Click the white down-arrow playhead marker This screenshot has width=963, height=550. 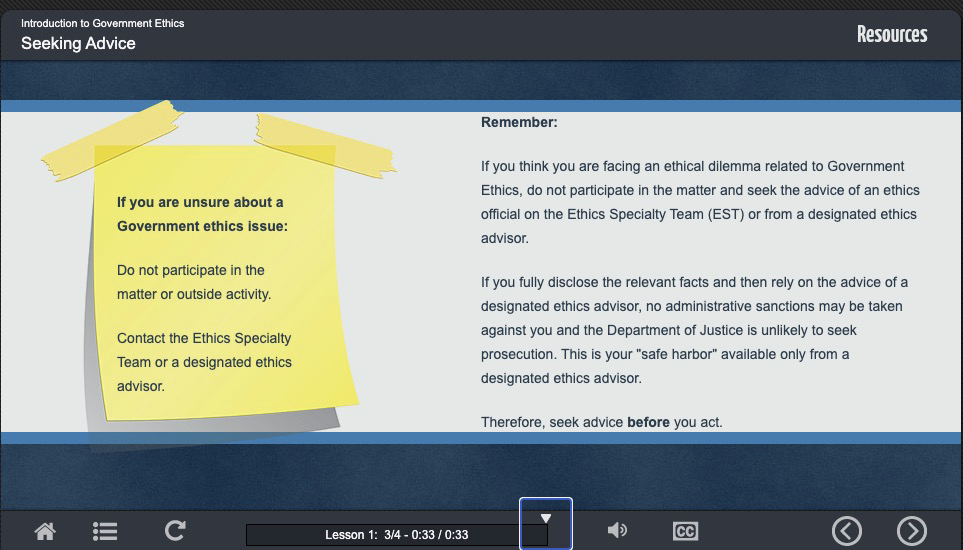(546, 518)
